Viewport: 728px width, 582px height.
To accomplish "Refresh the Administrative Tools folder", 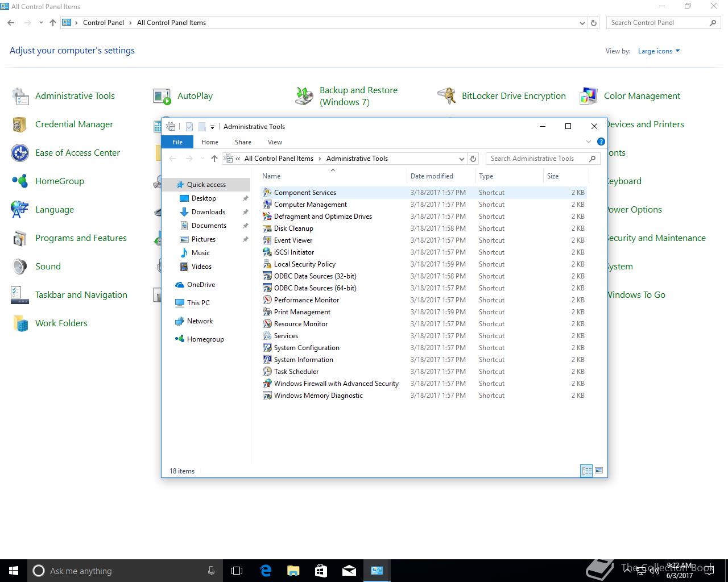I will click(x=473, y=159).
